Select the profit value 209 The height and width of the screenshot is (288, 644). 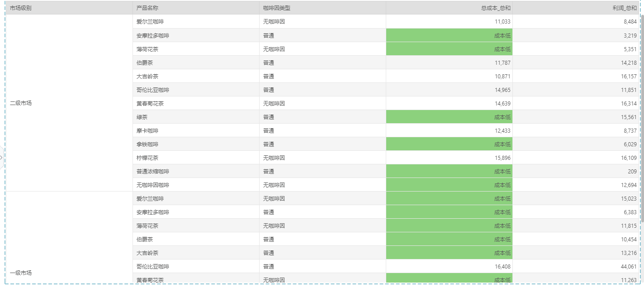coord(632,172)
